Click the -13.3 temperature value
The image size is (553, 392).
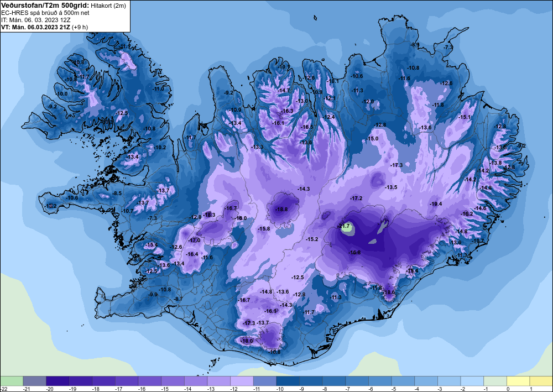257,147
